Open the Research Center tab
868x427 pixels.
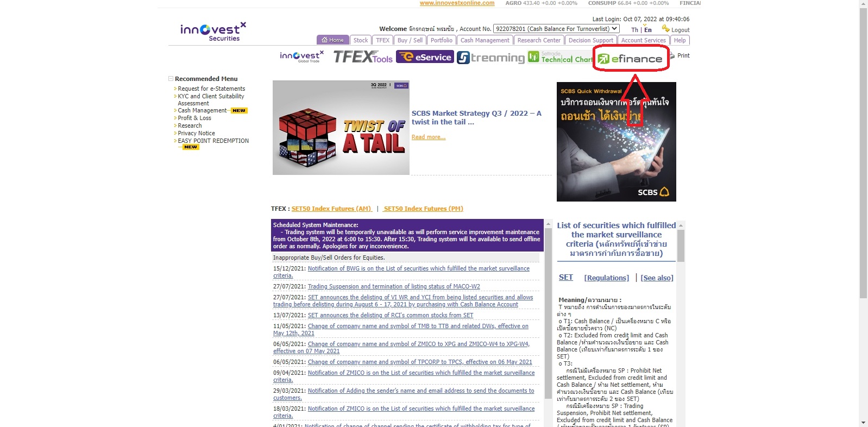(x=539, y=40)
